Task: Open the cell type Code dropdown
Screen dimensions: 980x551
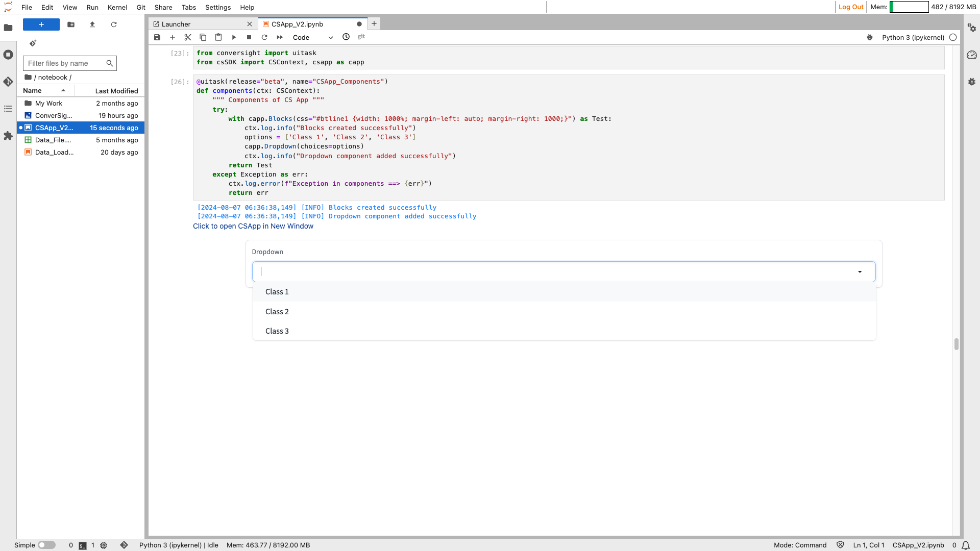Action: [x=312, y=37]
